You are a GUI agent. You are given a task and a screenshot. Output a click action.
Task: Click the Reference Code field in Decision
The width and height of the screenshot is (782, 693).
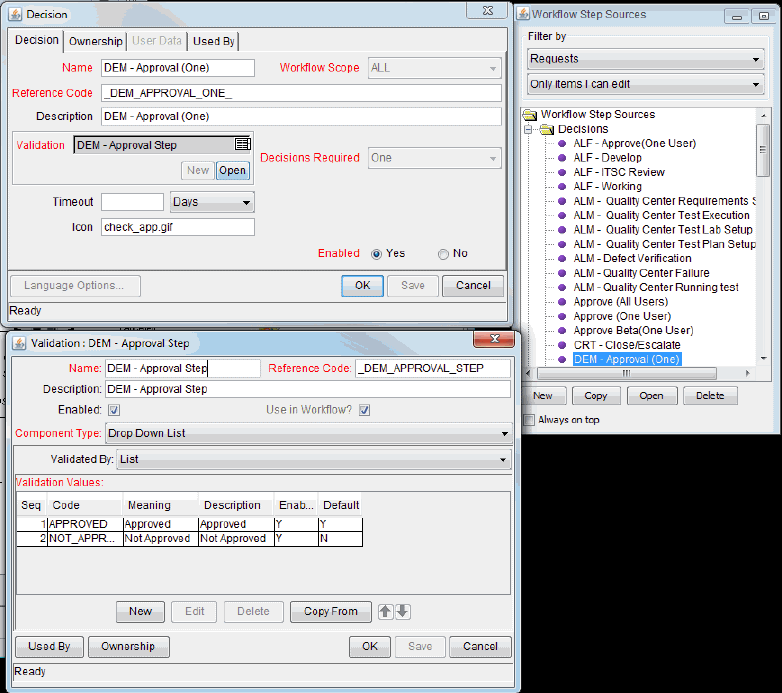[300, 93]
